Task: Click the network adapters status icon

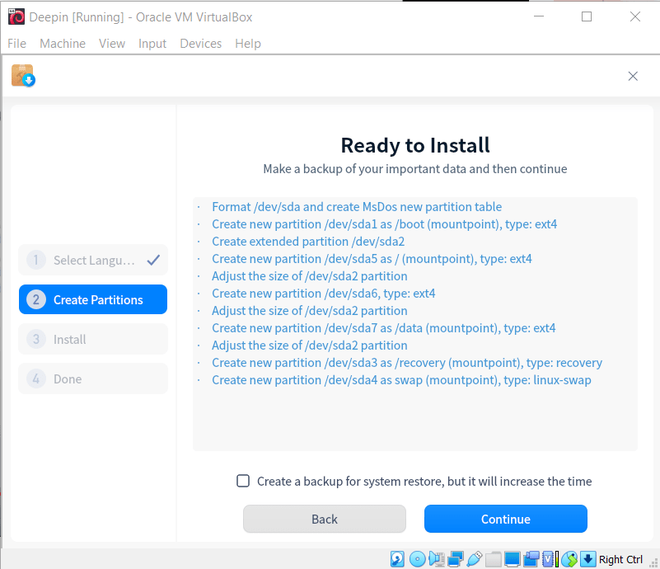Action: coord(455,559)
